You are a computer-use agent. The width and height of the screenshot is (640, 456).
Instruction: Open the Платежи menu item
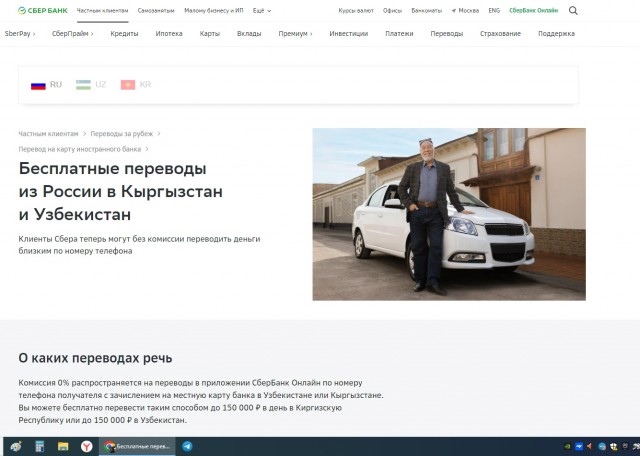coord(399,34)
